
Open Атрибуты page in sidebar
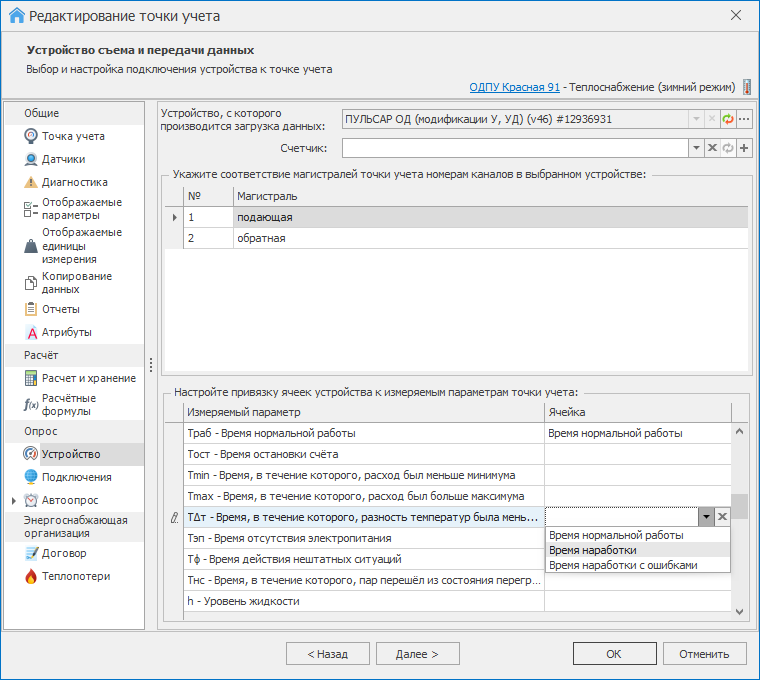click(x=66, y=332)
